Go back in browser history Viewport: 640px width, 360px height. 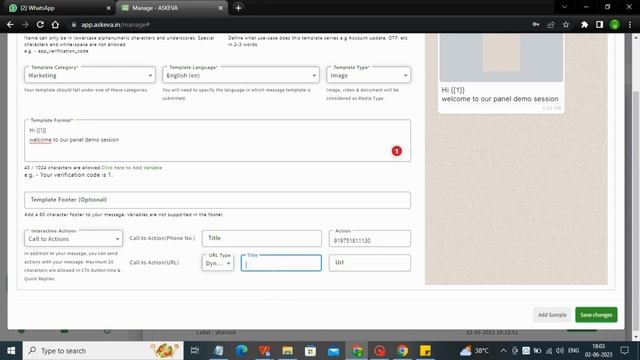pos(10,24)
